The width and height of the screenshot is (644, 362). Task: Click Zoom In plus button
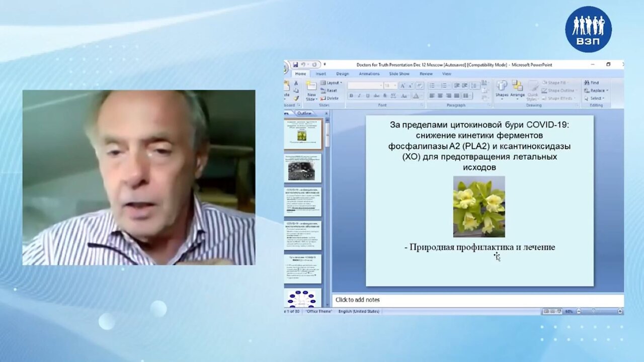(x=620, y=311)
